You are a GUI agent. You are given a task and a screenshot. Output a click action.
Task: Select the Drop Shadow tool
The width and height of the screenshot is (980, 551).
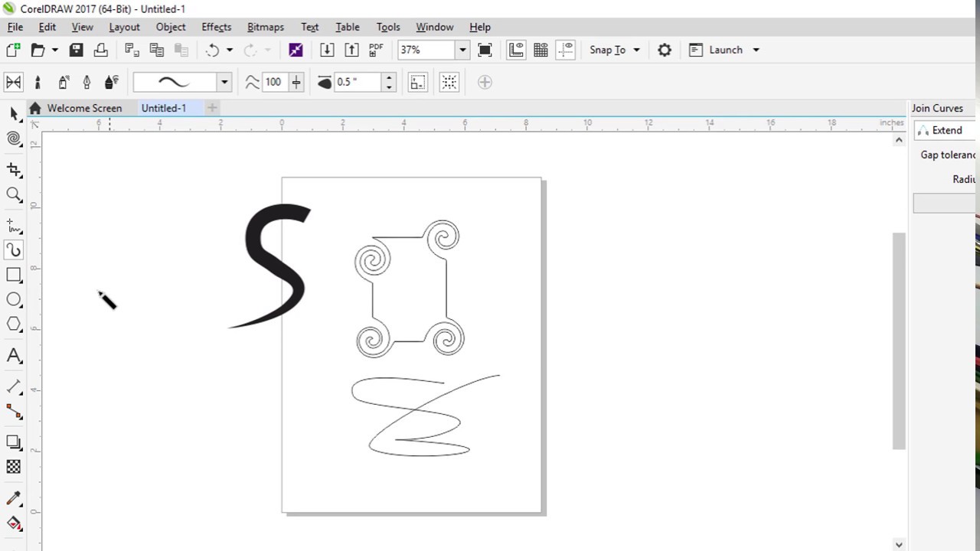14,442
